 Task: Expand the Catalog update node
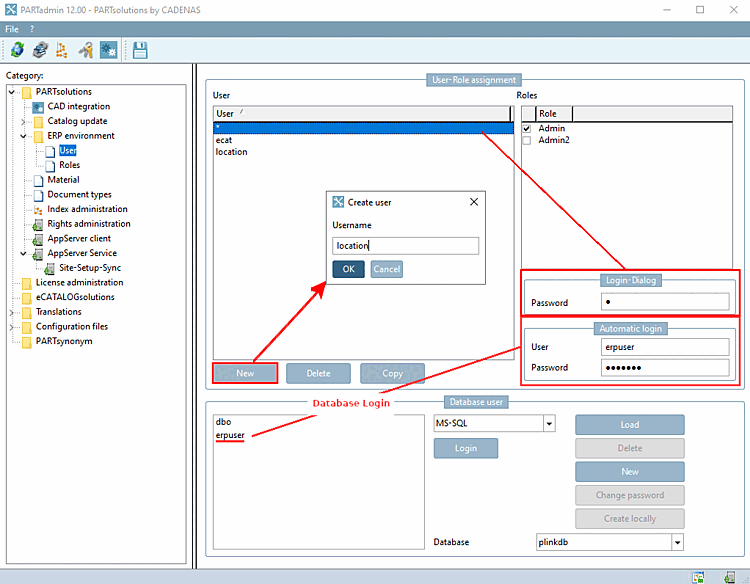[x=23, y=122]
